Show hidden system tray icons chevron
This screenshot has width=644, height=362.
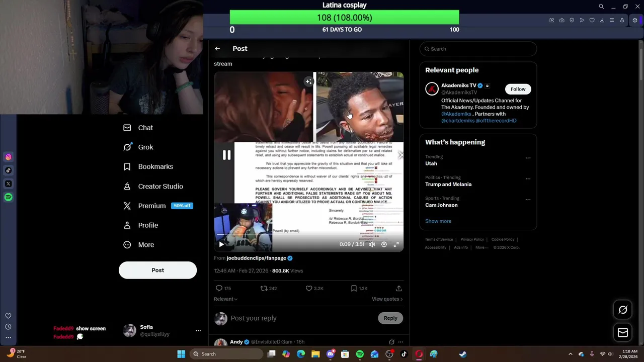[x=570, y=354]
